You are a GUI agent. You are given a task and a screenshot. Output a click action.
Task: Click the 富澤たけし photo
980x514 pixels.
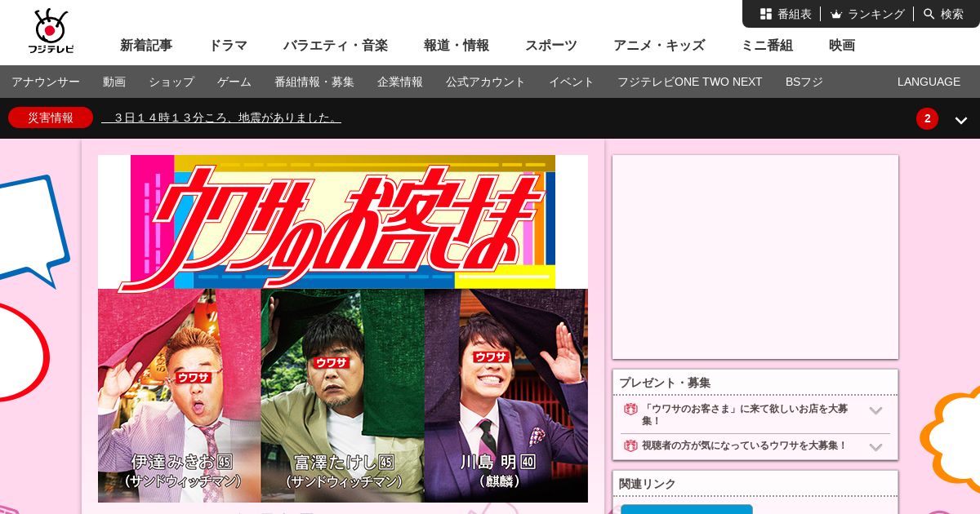tap(343, 396)
